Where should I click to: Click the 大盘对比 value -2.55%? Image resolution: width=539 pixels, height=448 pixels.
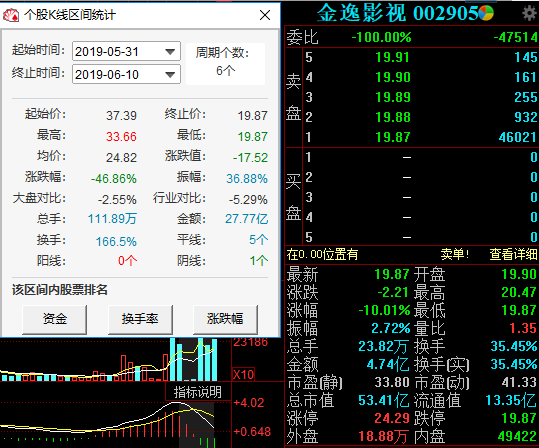click(x=117, y=200)
